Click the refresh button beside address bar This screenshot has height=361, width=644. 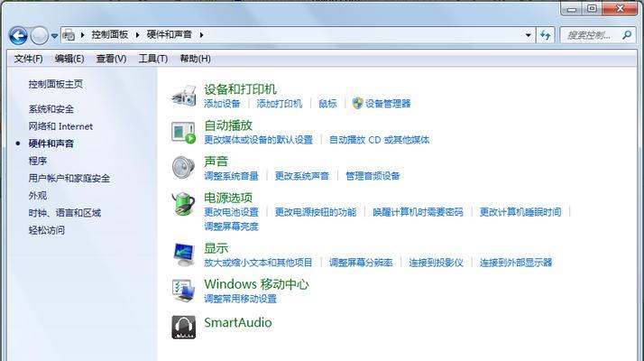click(546, 35)
